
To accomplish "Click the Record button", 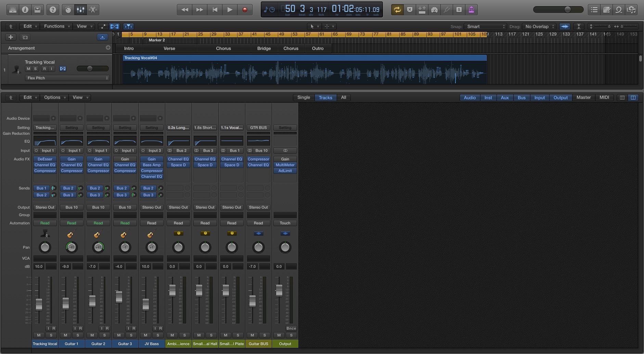I will 245,10.
